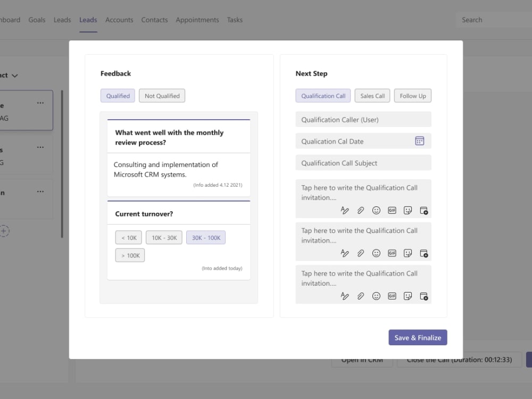532x399 pixels.
Task: Select > 100K turnover option
Action: pyautogui.click(x=130, y=255)
